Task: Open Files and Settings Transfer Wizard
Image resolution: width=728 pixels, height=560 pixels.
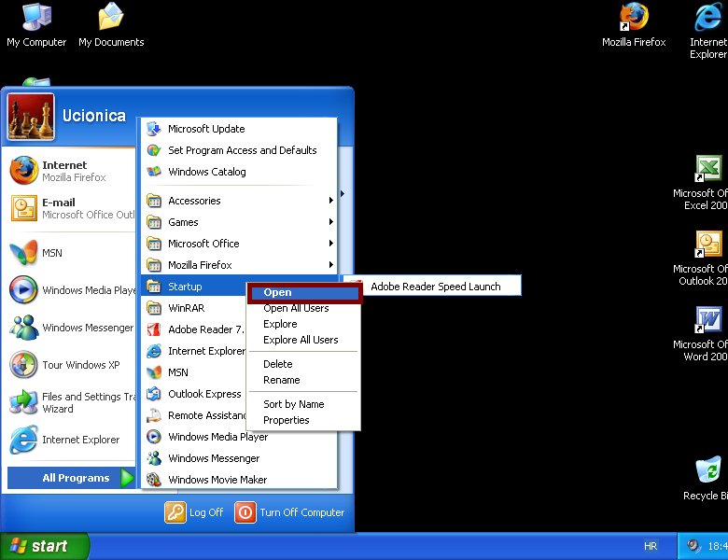Action: click(71, 402)
